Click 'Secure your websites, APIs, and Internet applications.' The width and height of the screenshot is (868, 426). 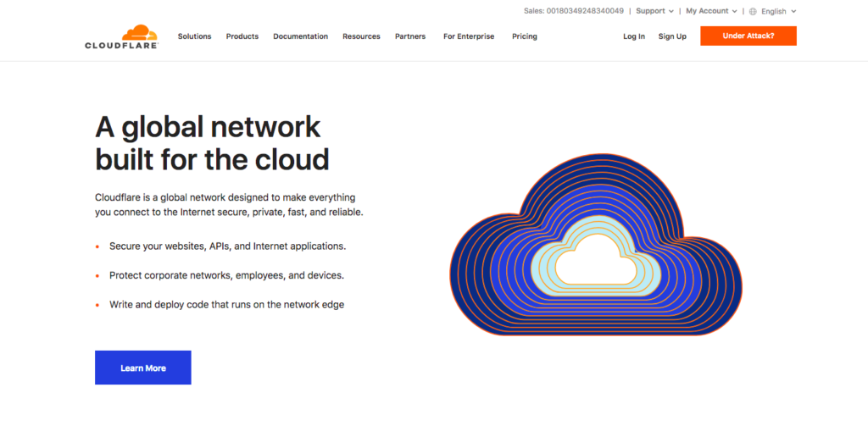[227, 246]
